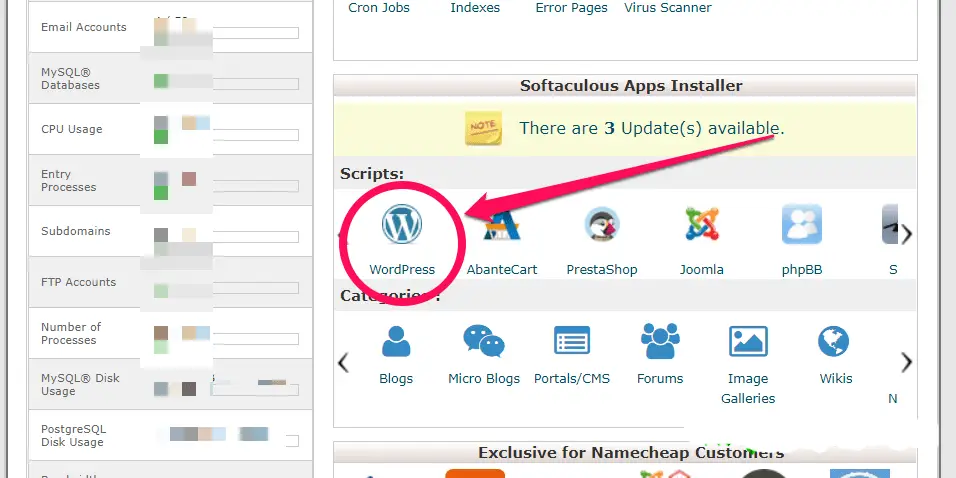Click the WordPress text label

click(x=402, y=269)
